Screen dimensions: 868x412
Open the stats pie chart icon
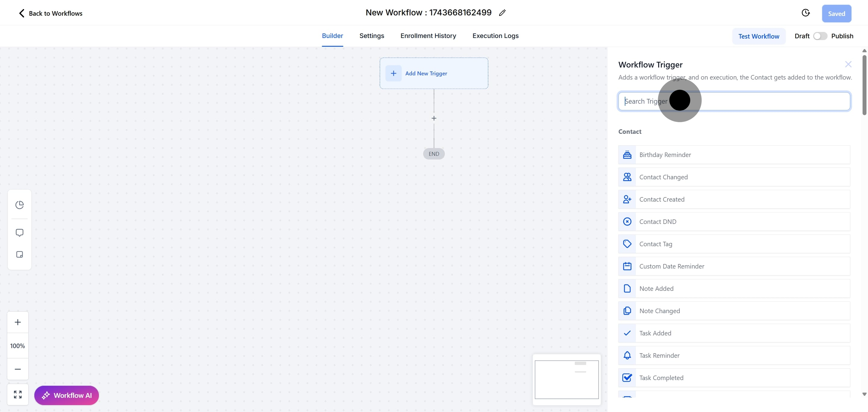[x=20, y=205]
